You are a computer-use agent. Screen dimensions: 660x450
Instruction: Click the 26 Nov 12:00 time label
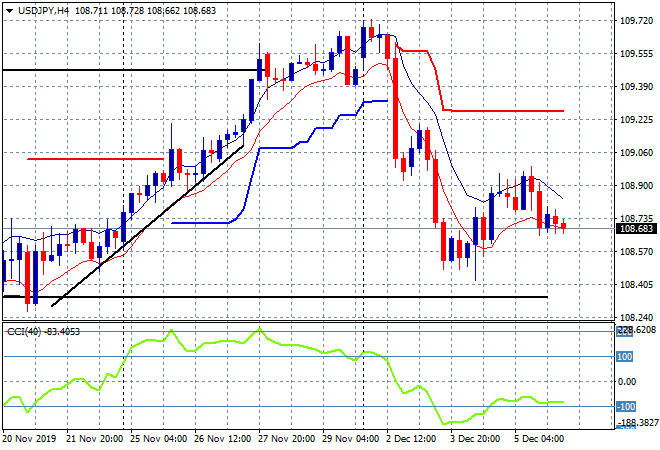pos(223,439)
